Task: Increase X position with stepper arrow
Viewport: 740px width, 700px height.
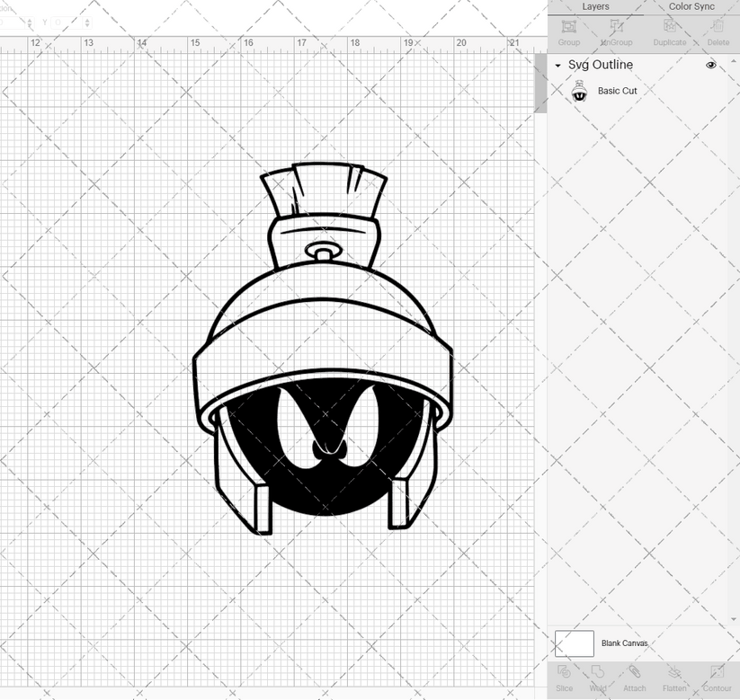Action: 30,21
